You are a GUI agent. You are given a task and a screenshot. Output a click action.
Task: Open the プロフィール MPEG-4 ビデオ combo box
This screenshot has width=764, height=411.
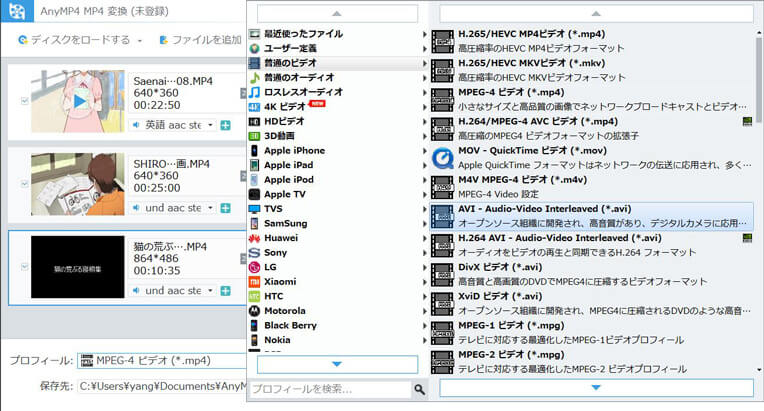(162, 360)
